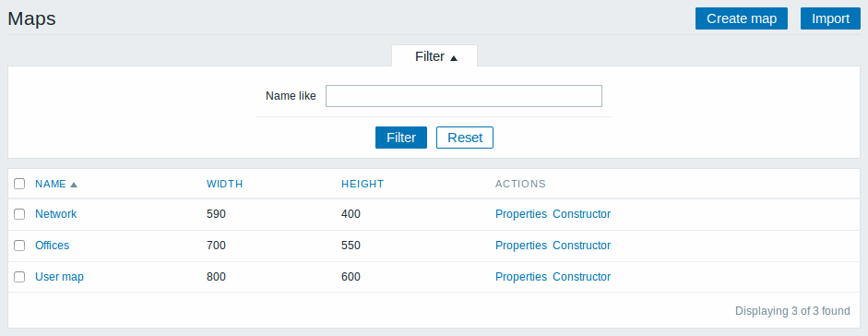Screen dimensions: 868x336
Task: Sort maps by Width column
Action: click(x=225, y=184)
